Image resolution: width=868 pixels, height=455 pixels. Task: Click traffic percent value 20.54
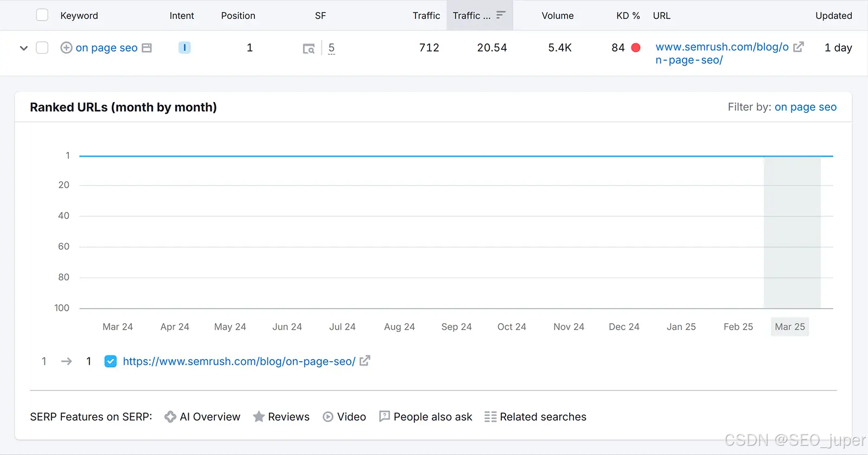pyautogui.click(x=492, y=48)
